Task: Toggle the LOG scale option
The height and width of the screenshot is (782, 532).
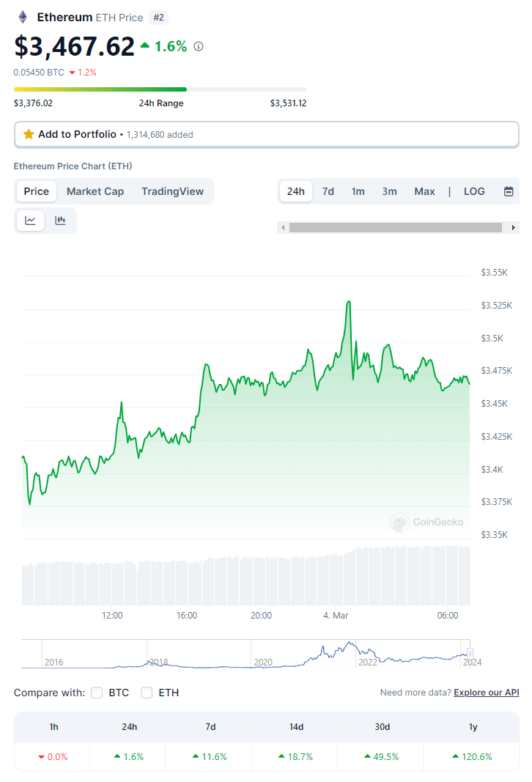Action: point(474,191)
